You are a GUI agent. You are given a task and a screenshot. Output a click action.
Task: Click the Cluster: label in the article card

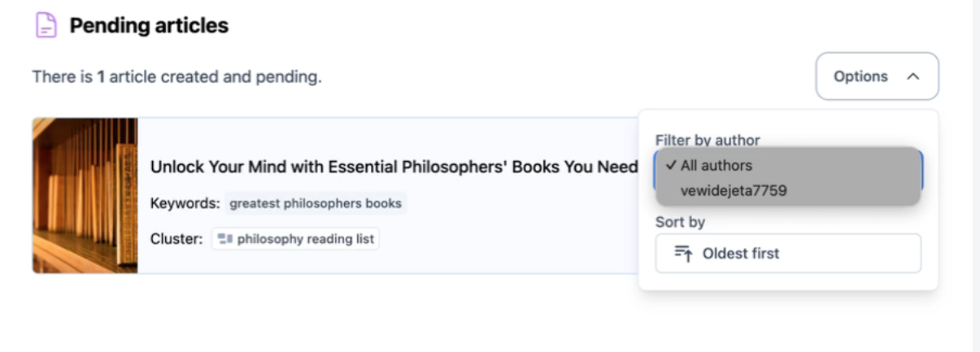pos(176,239)
